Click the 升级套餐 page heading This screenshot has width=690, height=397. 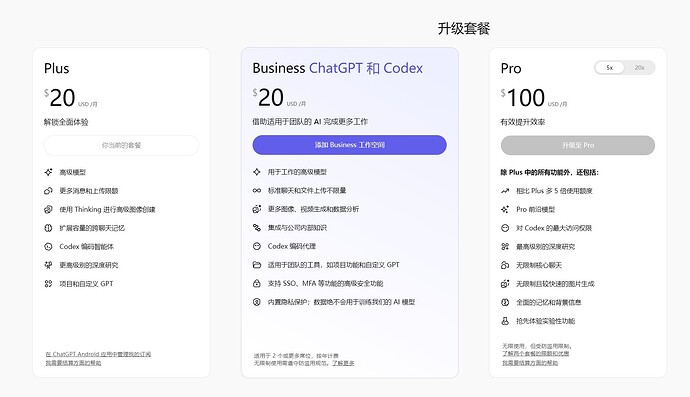coord(464,29)
